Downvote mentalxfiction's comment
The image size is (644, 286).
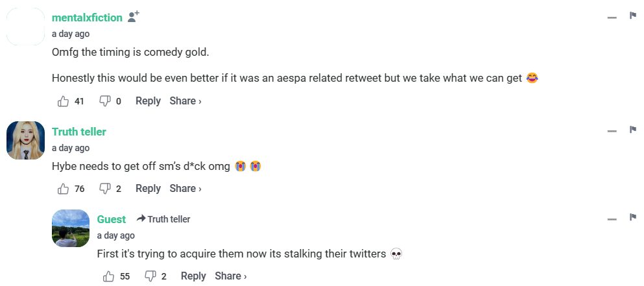coord(104,101)
